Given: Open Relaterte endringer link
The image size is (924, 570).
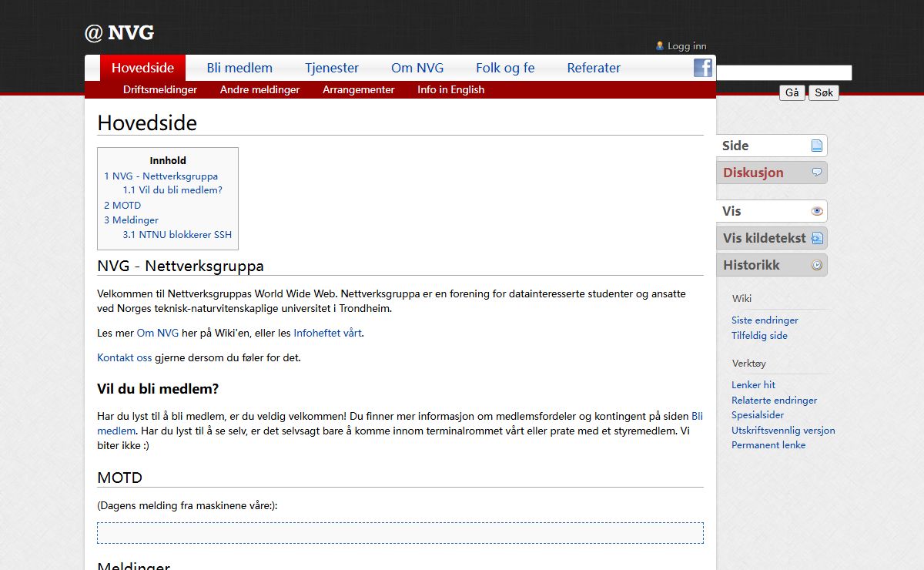Looking at the screenshot, I should [x=774, y=400].
